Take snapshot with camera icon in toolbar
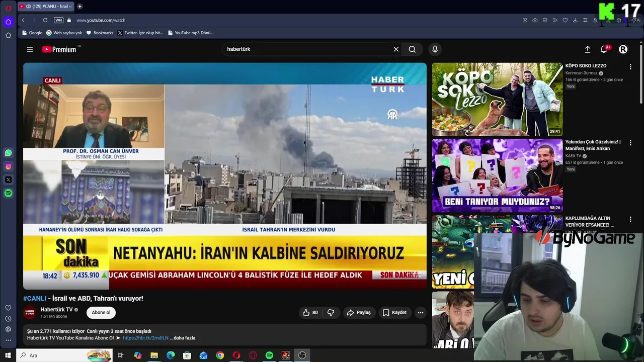Screen dimensions: 644x362 click(535, 20)
